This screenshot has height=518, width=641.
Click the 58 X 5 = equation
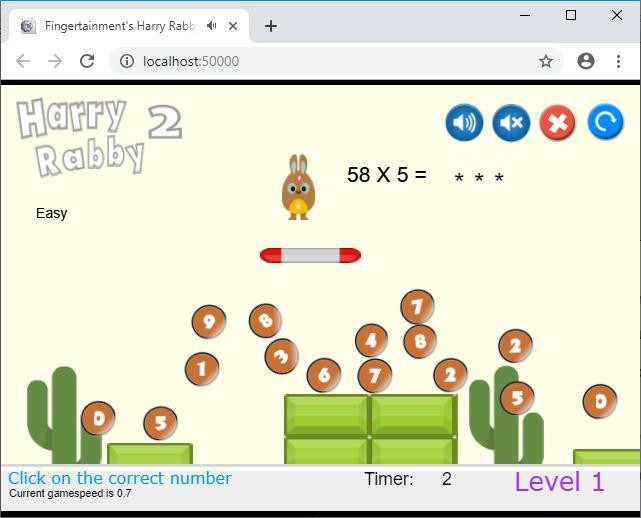387,175
